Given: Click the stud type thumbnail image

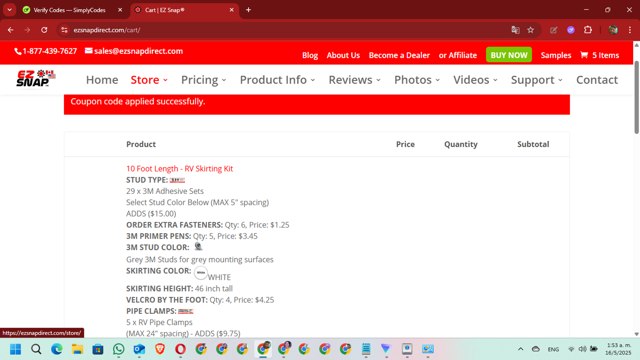Looking at the screenshot, I should 177,180.
